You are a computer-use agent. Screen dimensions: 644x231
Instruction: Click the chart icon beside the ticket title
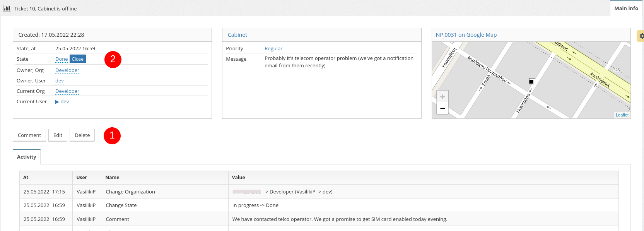point(7,8)
